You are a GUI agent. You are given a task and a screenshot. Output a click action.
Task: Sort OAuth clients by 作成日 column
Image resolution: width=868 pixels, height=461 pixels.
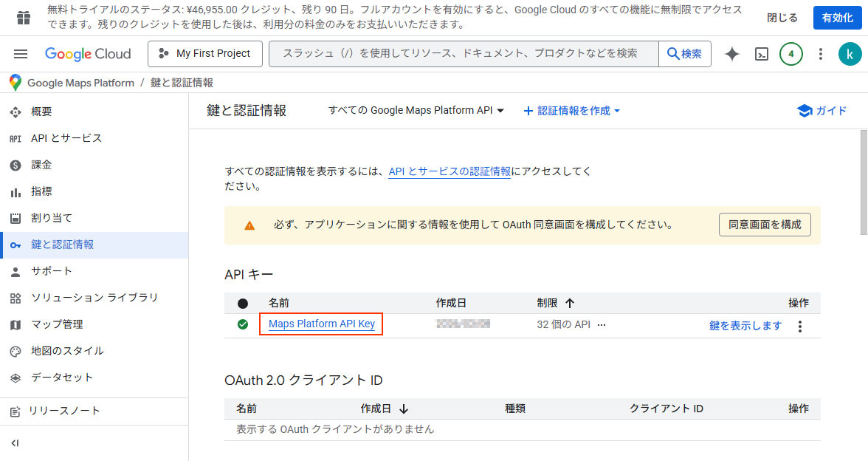404,409
